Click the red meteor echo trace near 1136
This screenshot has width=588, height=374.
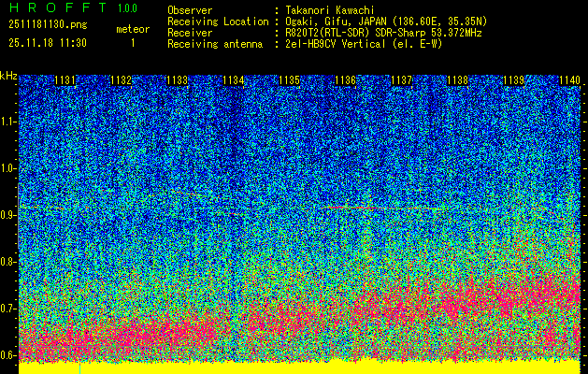tap(352, 207)
